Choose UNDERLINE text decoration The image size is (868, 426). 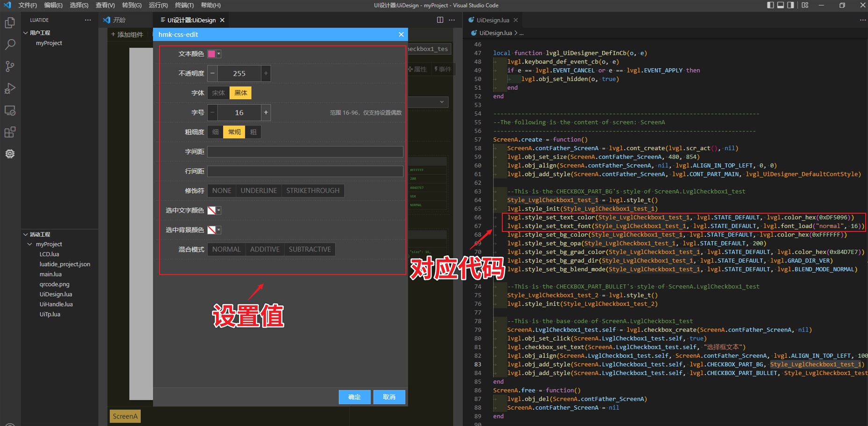tap(259, 191)
